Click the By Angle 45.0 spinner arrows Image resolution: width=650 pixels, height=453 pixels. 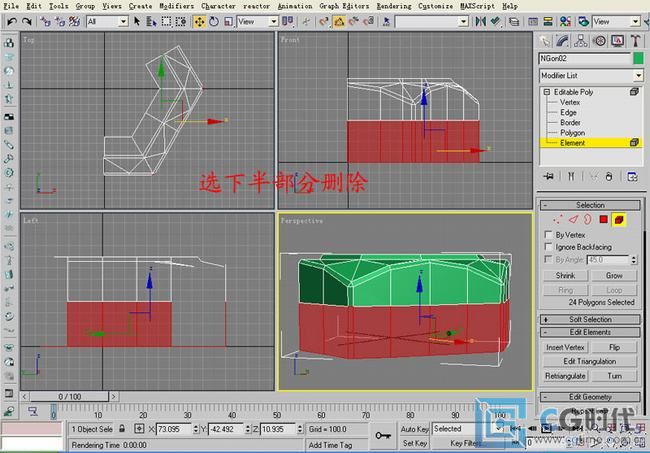tap(633, 259)
